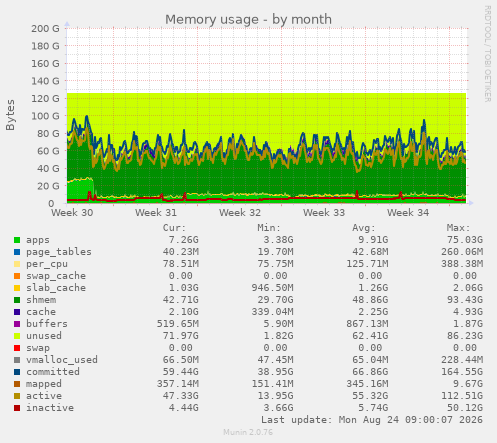Click the 'Week 33' x-axis label
The width and height of the screenshot is (497, 443).
(x=324, y=213)
